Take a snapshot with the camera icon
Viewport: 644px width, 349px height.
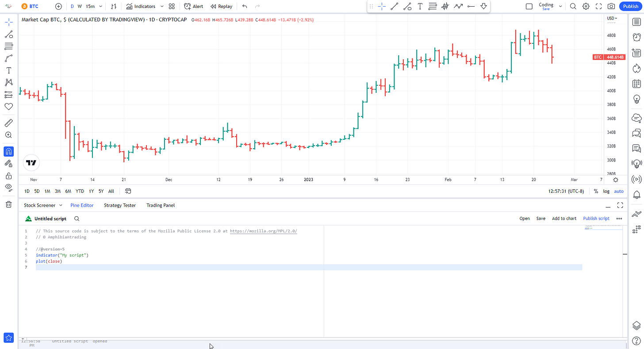[x=611, y=6]
